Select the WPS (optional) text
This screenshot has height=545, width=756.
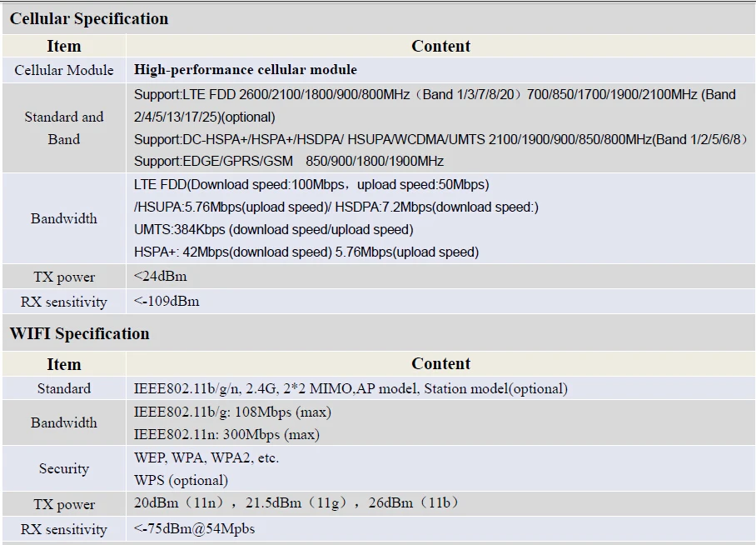pyautogui.click(x=181, y=480)
